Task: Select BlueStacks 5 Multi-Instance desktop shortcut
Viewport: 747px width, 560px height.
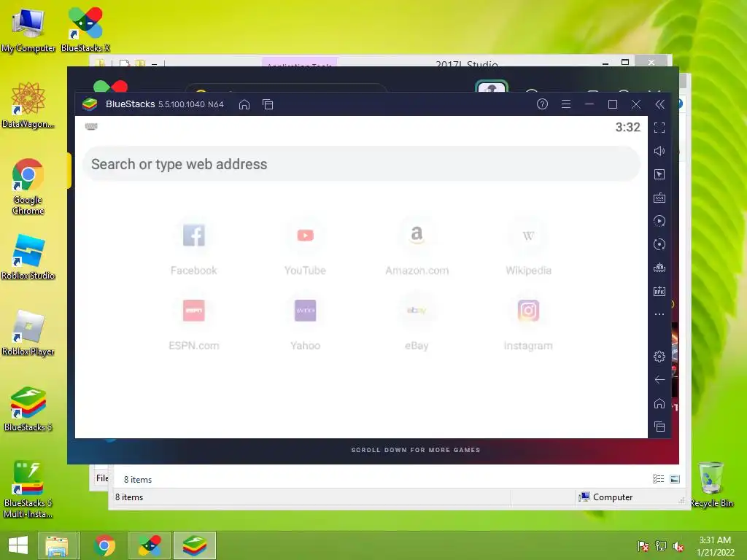Action: click(28, 489)
